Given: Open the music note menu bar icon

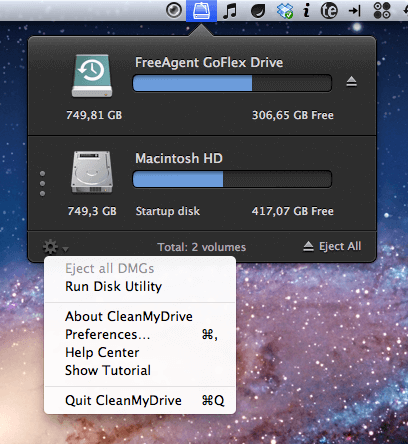Looking at the screenshot, I should (230, 11).
